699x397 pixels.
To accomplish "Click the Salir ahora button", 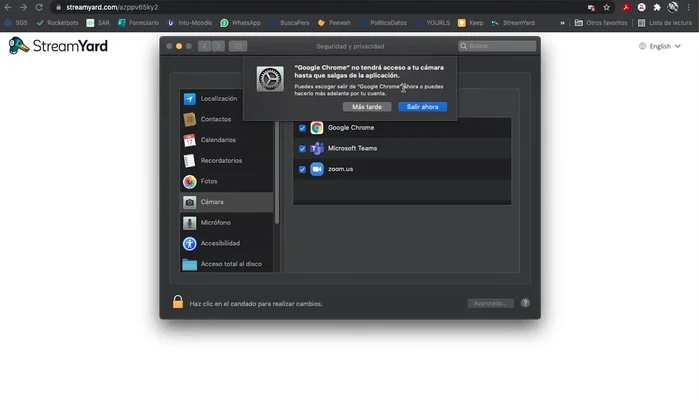I will (x=423, y=107).
